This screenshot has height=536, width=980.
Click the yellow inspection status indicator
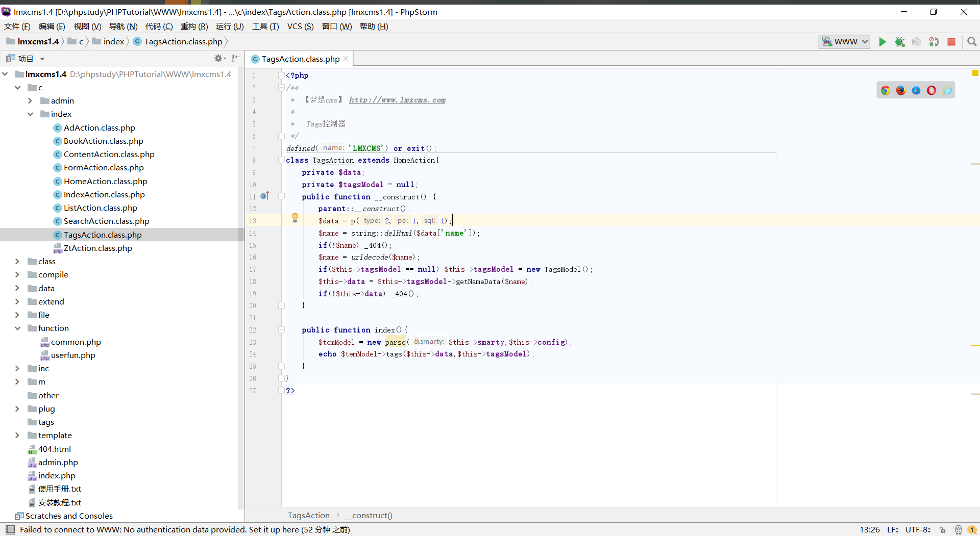pyautogui.click(x=975, y=73)
